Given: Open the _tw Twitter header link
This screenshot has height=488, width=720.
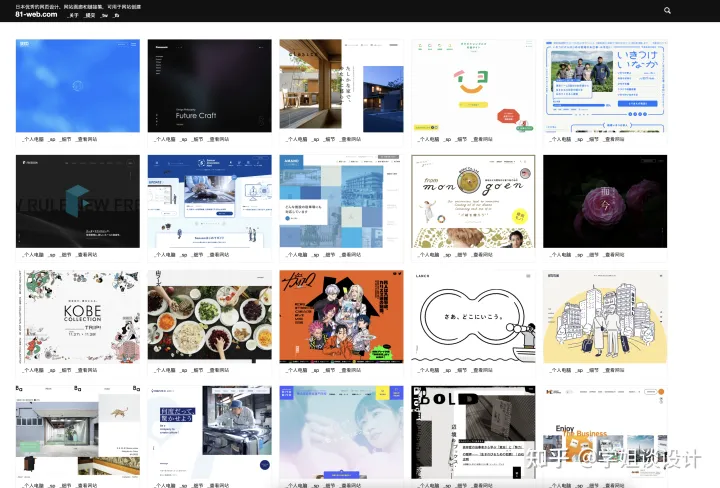Looking at the screenshot, I should 104,15.
